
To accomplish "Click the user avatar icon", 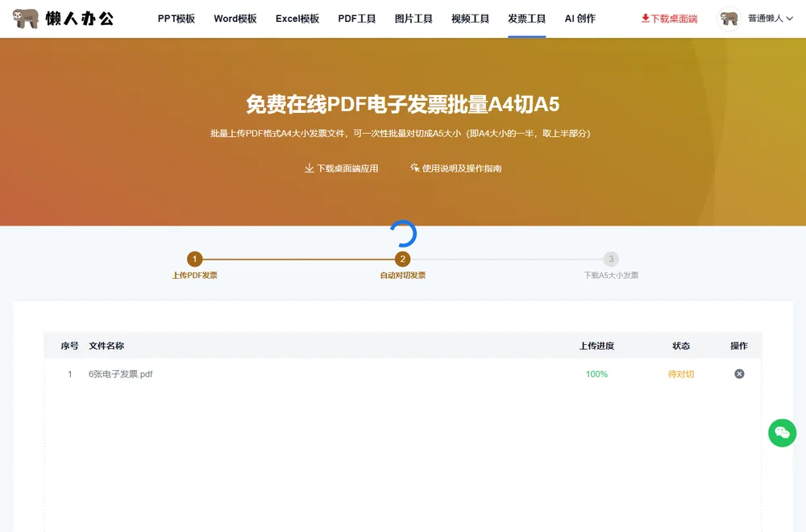I will point(729,19).
